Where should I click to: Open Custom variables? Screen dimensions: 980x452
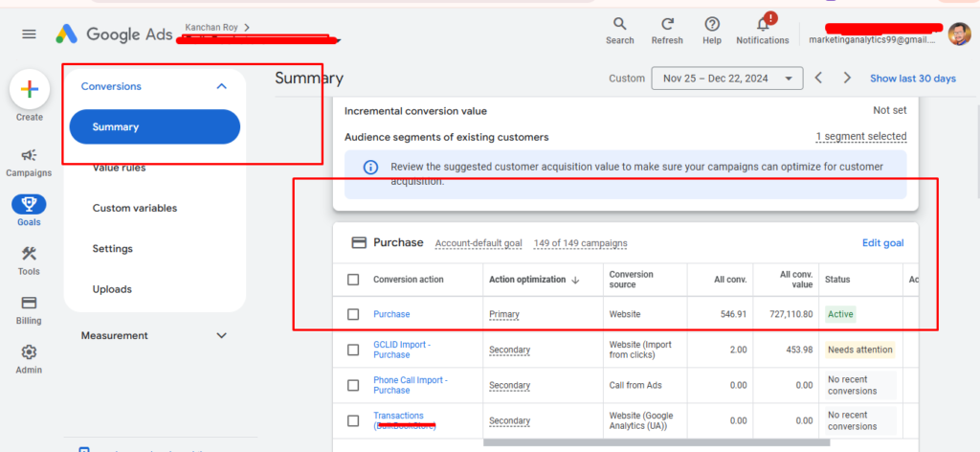click(x=134, y=208)
